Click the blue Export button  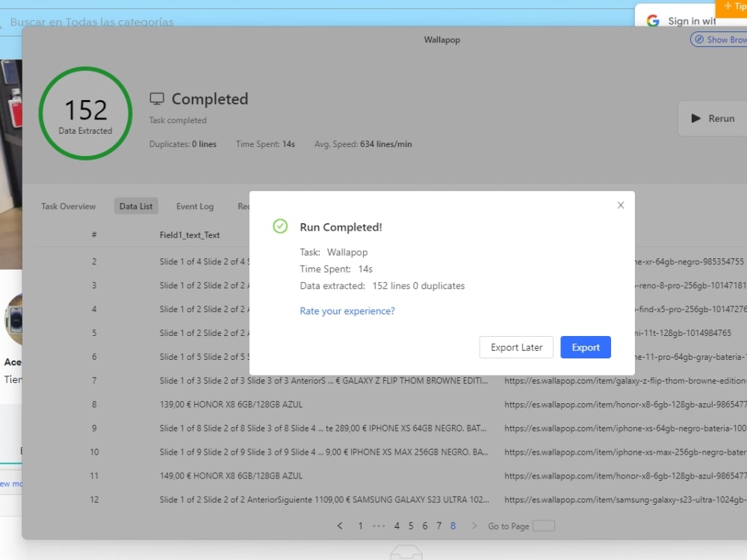[x=586, y=347]
